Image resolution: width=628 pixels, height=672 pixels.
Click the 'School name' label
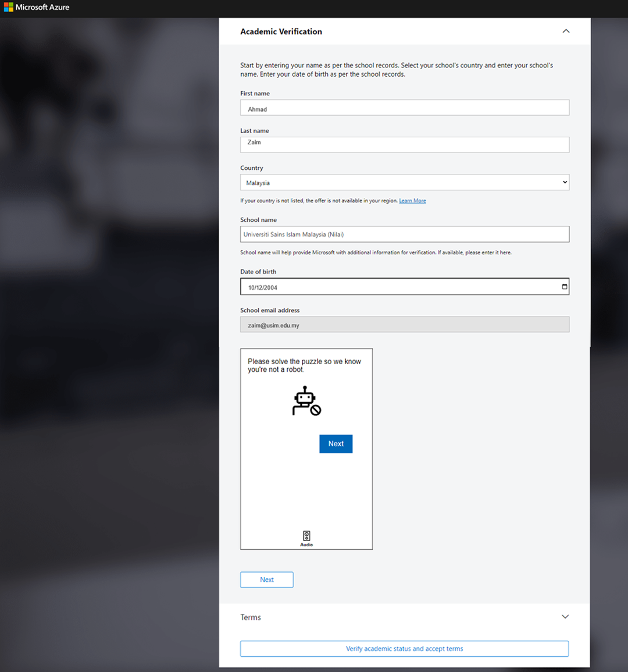[258, 220]
